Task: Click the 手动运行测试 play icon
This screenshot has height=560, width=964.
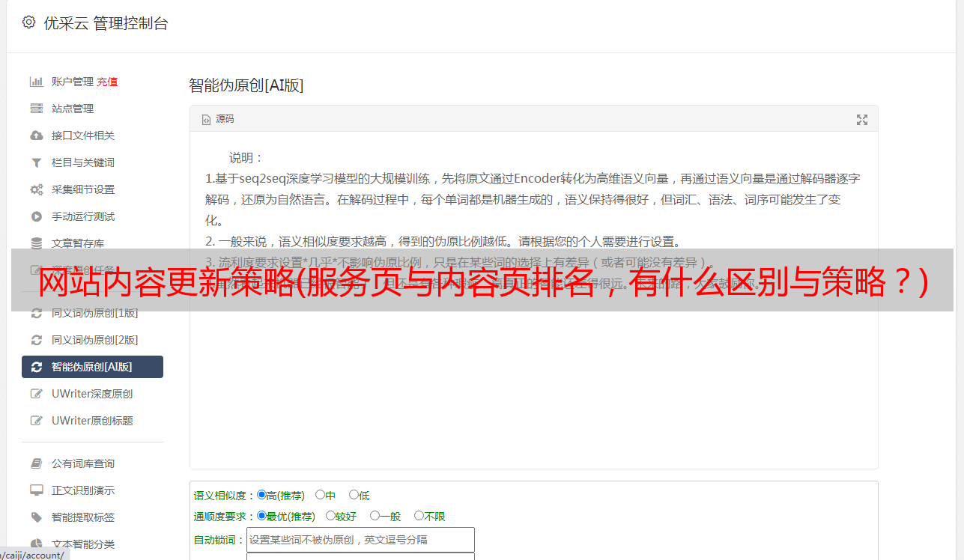Action: [x=36, y=216]
